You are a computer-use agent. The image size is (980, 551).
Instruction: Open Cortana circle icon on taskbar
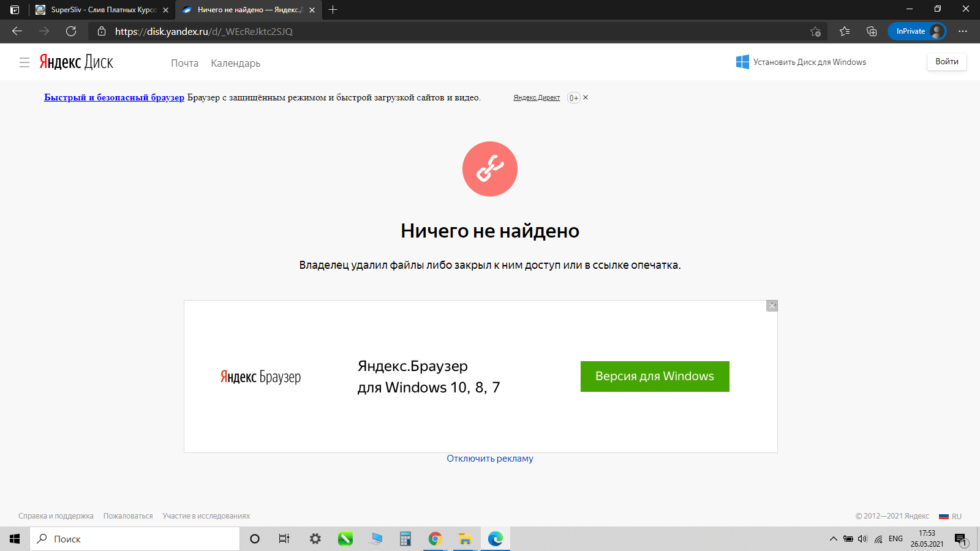coord(255,539)
